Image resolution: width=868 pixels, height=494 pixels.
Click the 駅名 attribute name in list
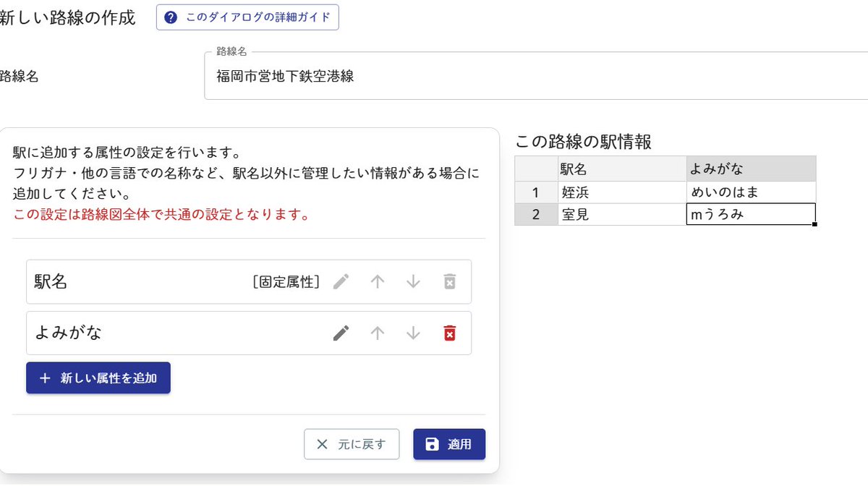[x=51, y=281]
